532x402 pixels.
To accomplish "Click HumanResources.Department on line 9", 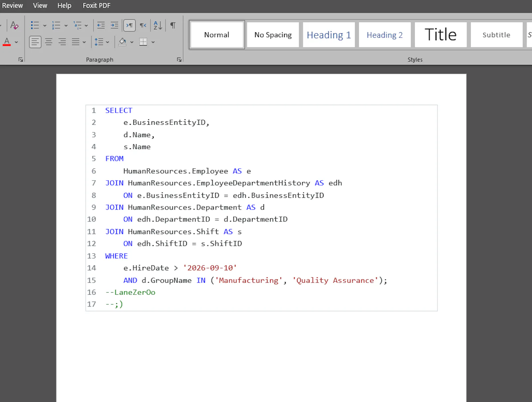I will tap(185, 207).
